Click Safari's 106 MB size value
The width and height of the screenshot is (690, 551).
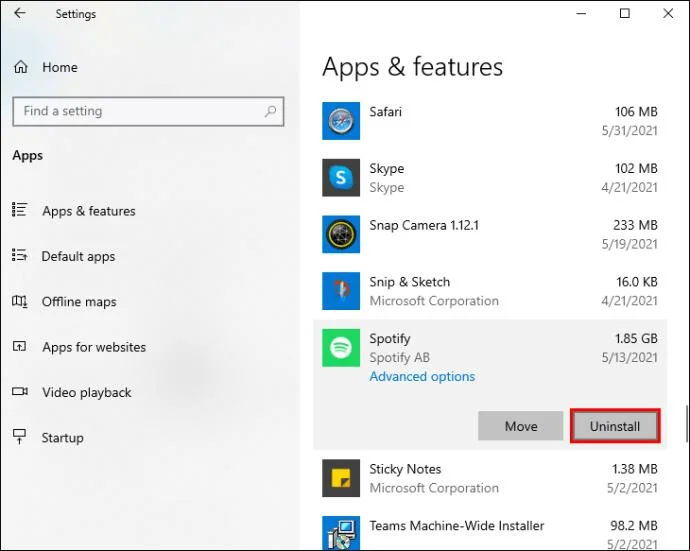(636, 112)
